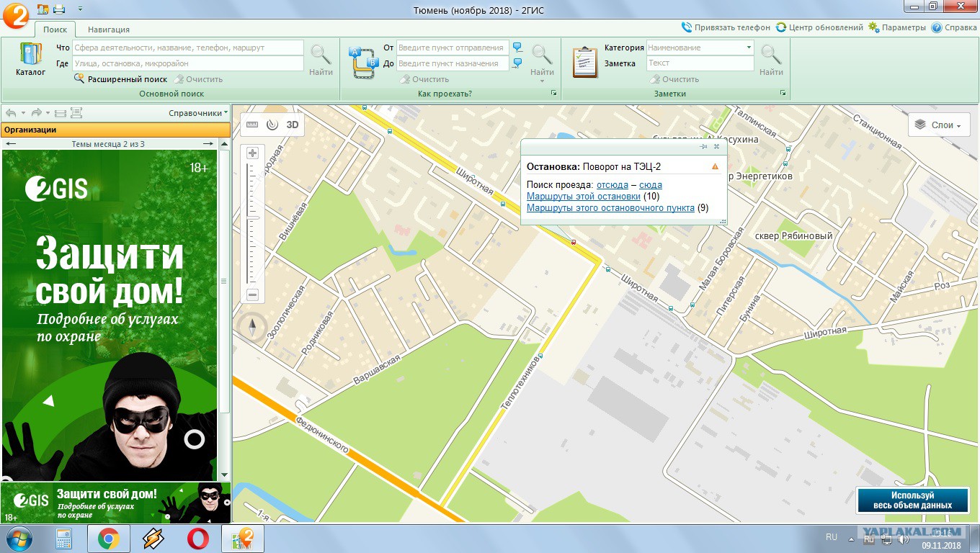Screen dimensions: 980x553
Task: Open the 2GIS orange application menu button
Action: [14, 14]
